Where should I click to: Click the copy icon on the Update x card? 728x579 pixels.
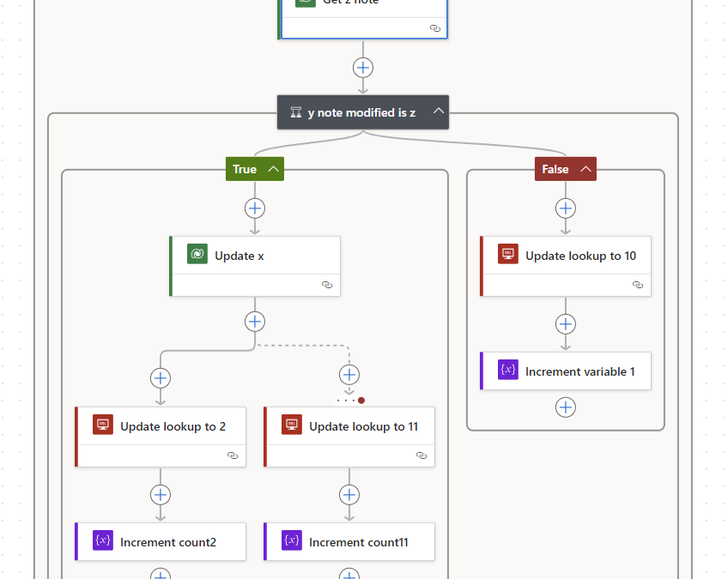click(x=327, y=285)
